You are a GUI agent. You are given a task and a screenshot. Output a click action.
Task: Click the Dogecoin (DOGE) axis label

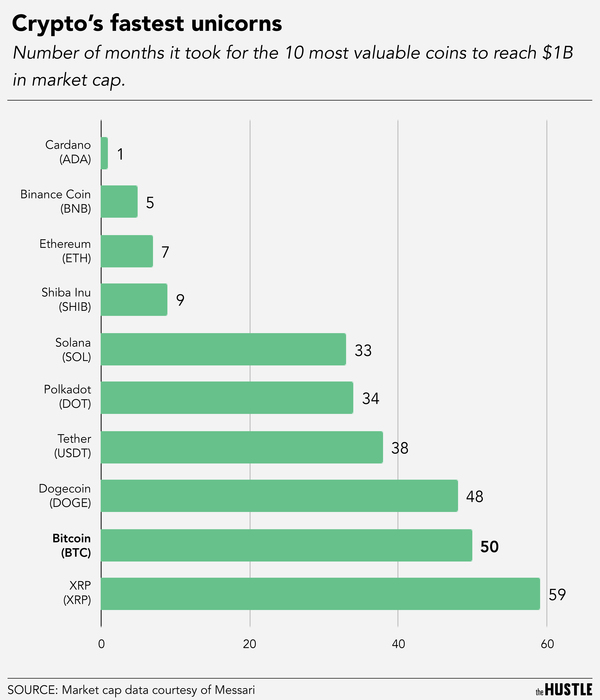(69, 496)
